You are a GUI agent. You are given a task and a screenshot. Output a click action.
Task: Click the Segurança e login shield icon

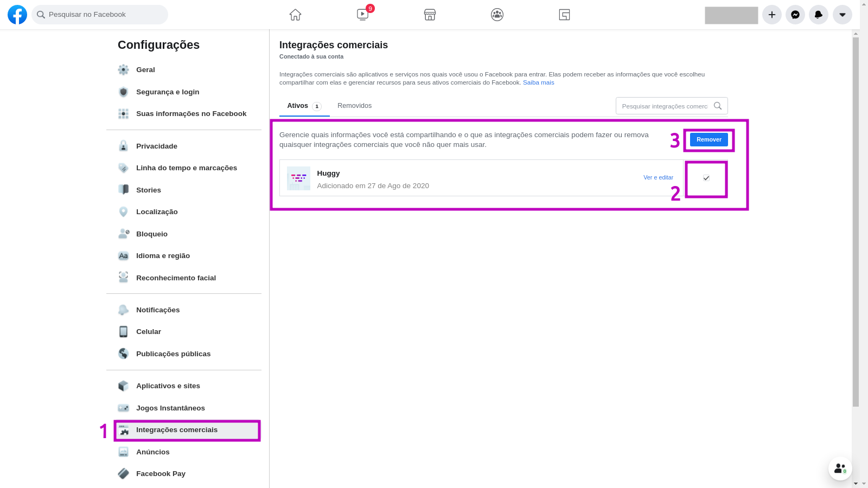tap(124, 92)
